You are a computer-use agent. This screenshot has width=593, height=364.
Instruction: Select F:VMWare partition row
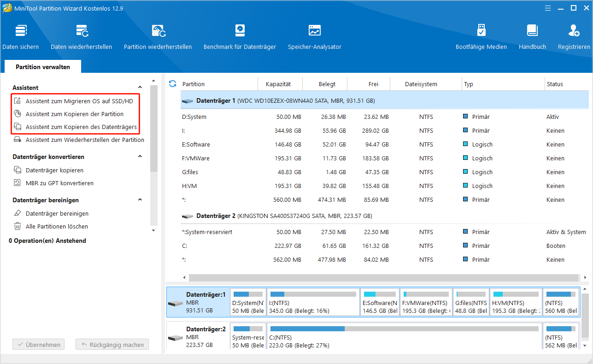tap(384, 158)
